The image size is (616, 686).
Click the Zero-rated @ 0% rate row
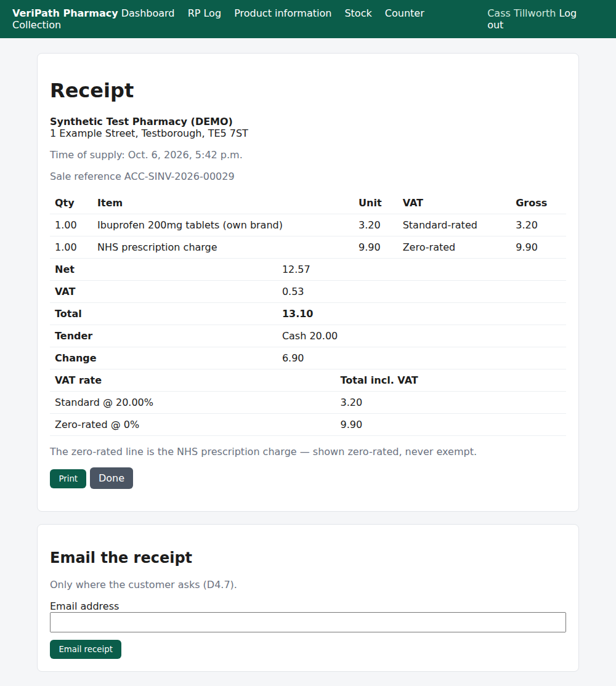point(308,424)
